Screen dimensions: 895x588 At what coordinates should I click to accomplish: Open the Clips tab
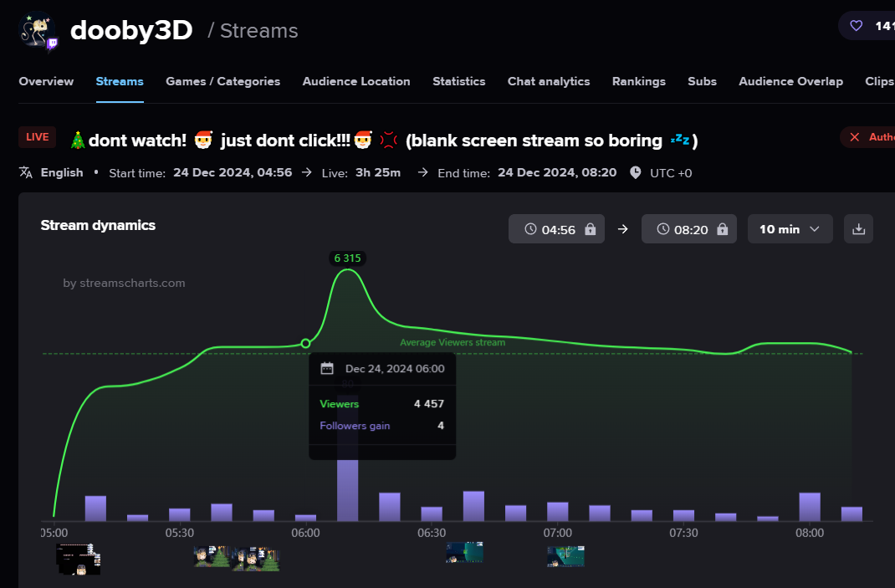pyautogui.click(x=880, y=82)
